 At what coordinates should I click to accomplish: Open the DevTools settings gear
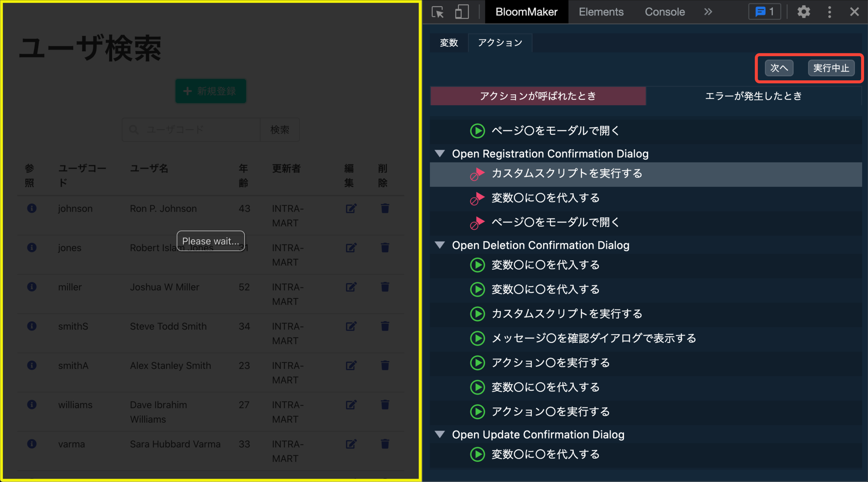pos(804,12)
